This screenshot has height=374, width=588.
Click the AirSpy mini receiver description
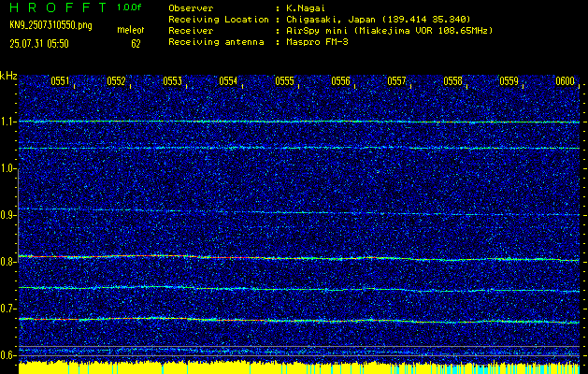389,31
